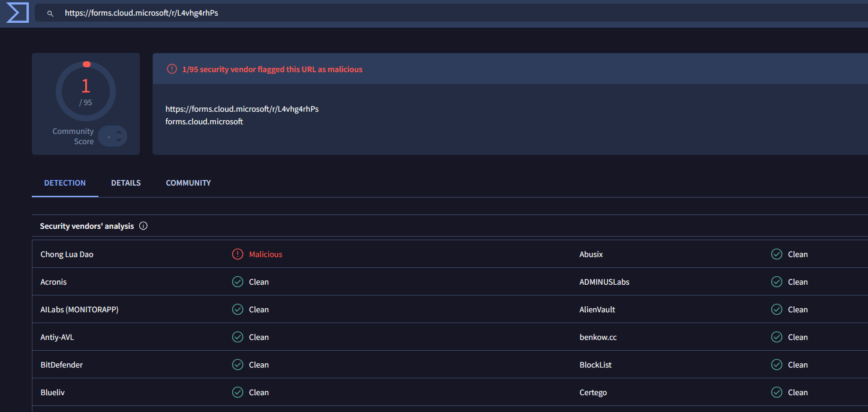Click vendor name BitDefender

click(x=61, y=365)
